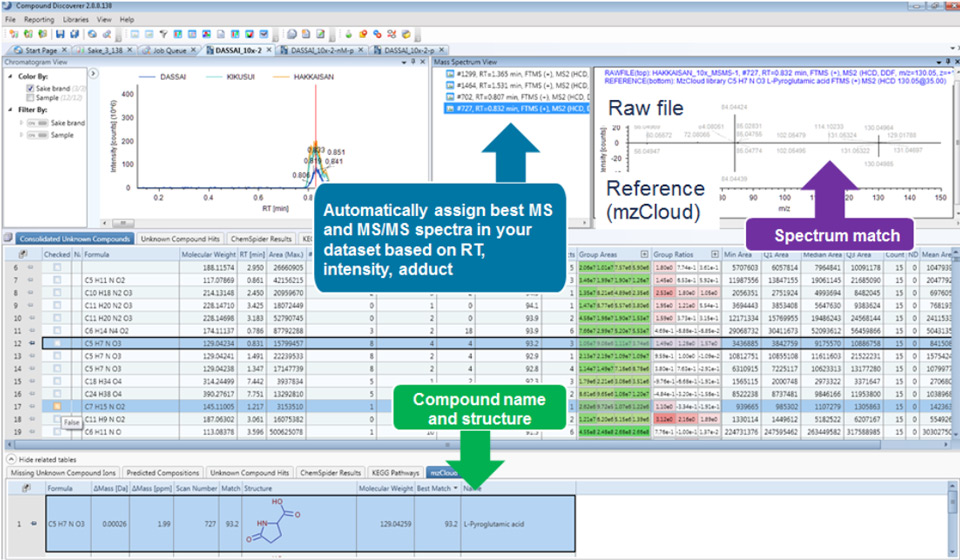
Task: Close the DASSAI_10x-2-nM-p tab
Action: click(361, 50)
